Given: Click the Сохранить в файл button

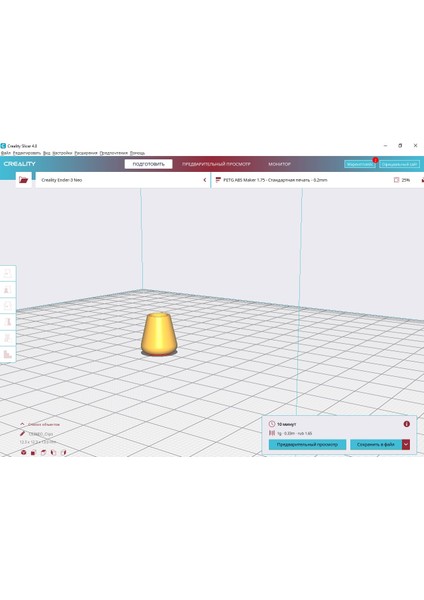Looking at the screenshot, I should (376, 444).
